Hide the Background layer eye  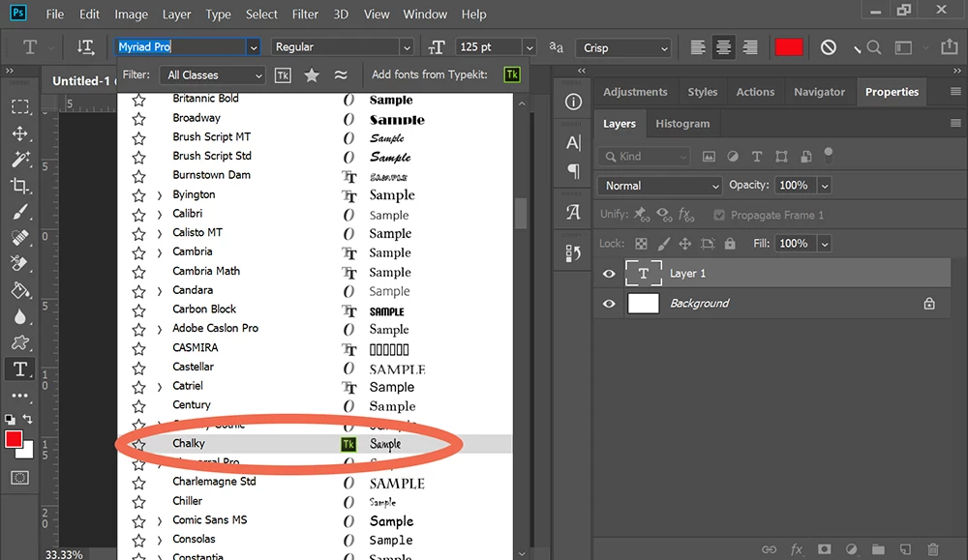pos(609,304)
